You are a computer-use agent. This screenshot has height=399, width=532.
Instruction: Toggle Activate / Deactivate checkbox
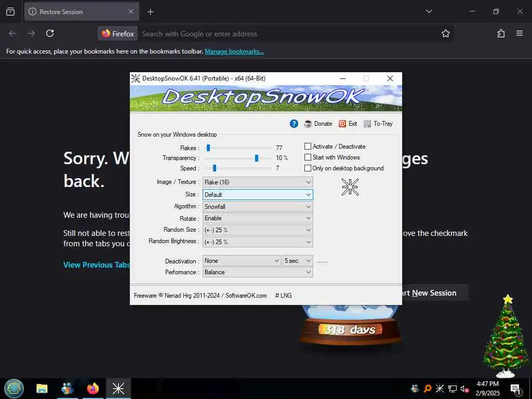[308, 146]
